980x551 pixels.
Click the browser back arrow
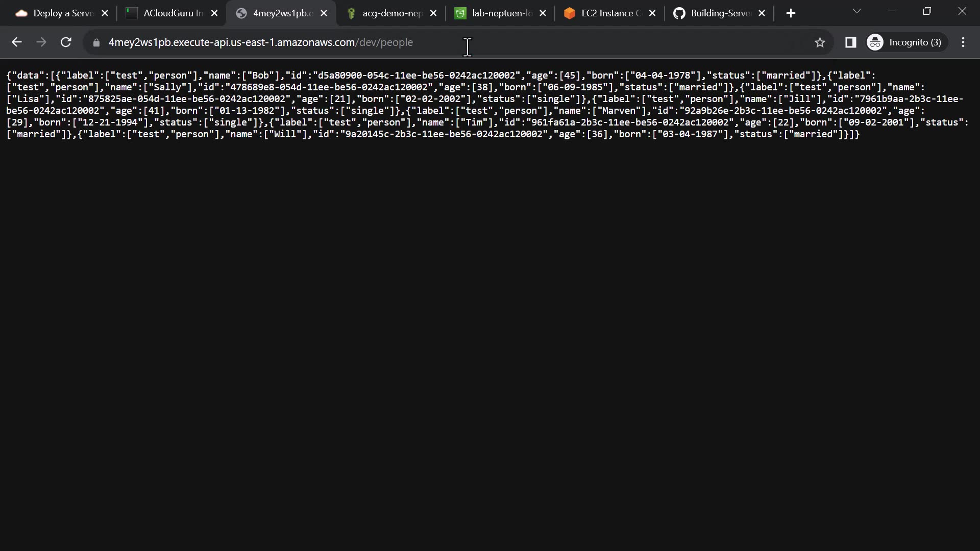tap(17, 42)
